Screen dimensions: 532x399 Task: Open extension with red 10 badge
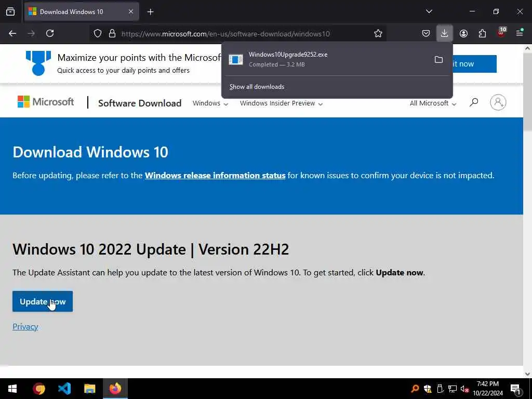pos(501,33)
